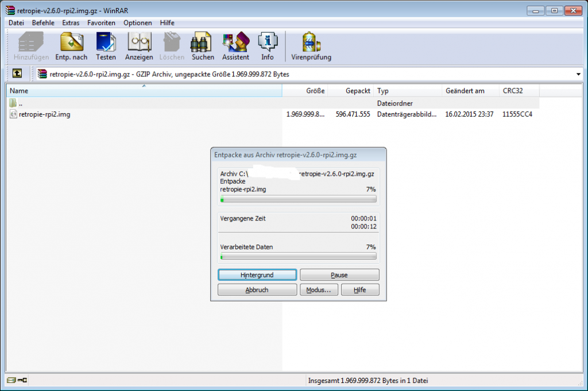Image resolution: width=588 pixels, height=391 pixels.
Task: Open the Befehle menu
Action: tap(43, 22)
